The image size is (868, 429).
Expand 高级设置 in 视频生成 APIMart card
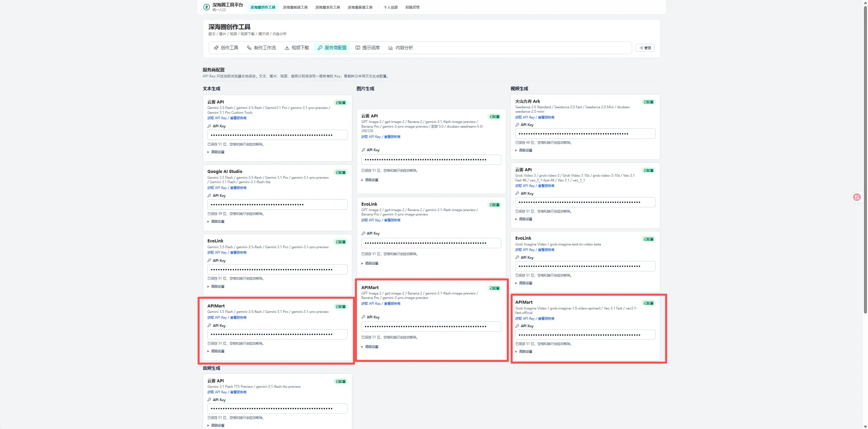(524, 352)
